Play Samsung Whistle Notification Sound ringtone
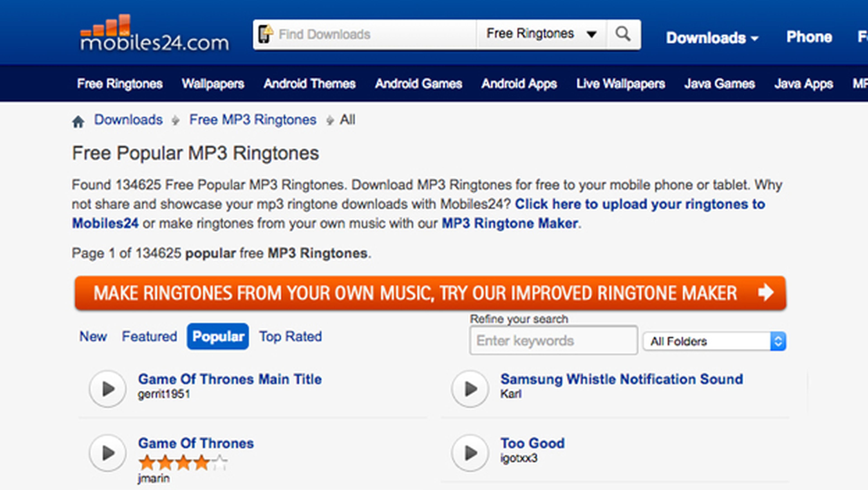Screen dimensions: 868x490 tap(470, 389)
